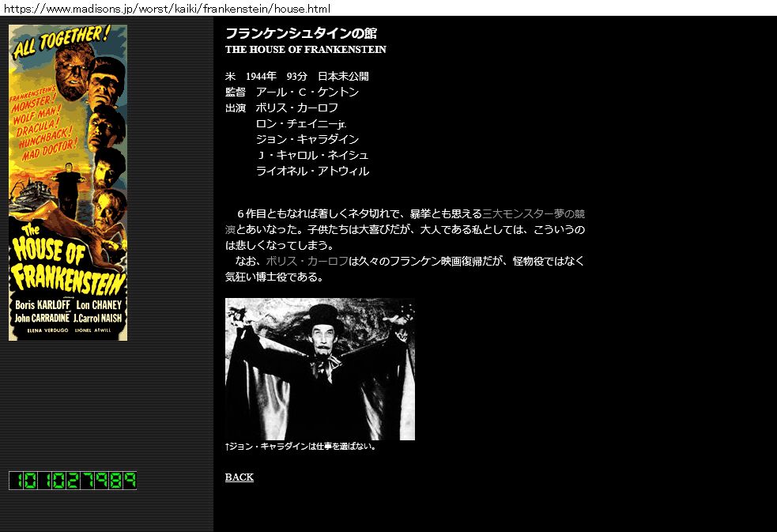Click the yellow HOUSE OF FRANKENSTEIN poster logo

click(x=67, y=261)
